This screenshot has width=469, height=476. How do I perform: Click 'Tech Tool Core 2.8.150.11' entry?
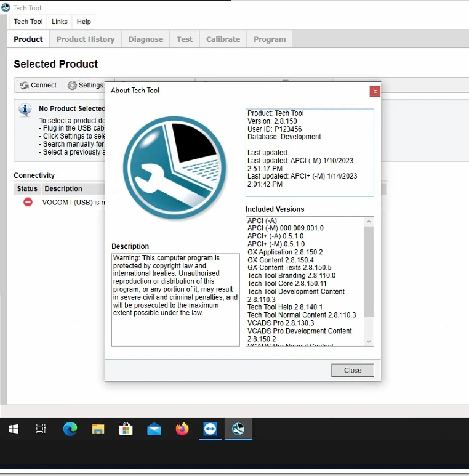pos(287,283)
